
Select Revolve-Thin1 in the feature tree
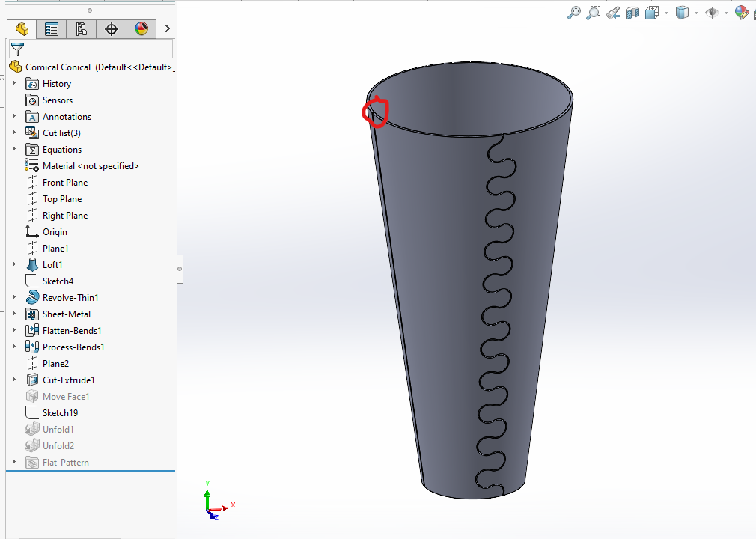[70, 298]
